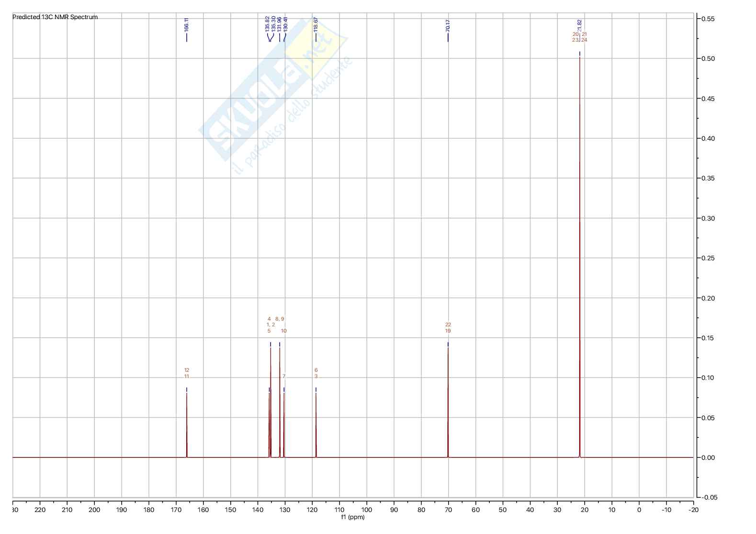
Task: Click the 0.00 intensity axis tick label
Action: (x=708, y=458)
